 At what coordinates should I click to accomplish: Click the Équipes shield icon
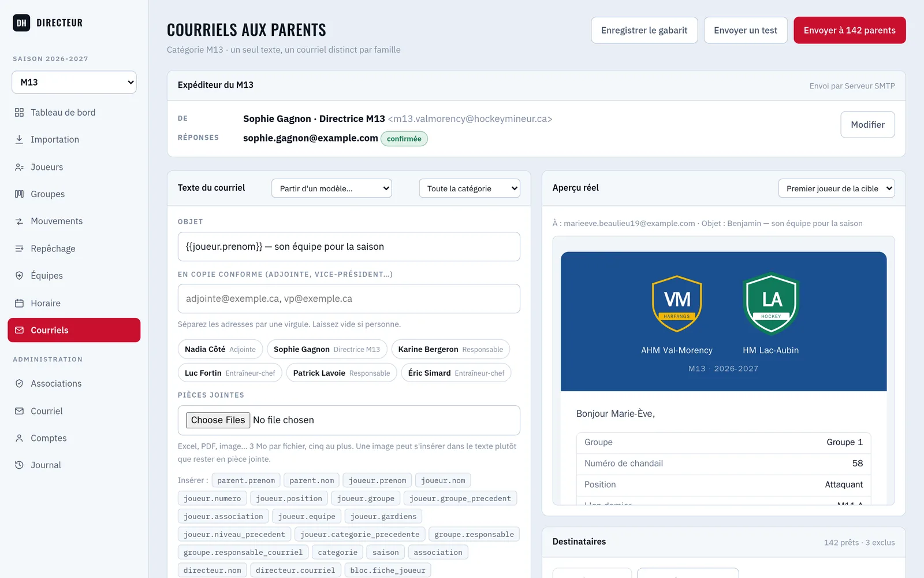pyautogui.click(x=19, y=276)
